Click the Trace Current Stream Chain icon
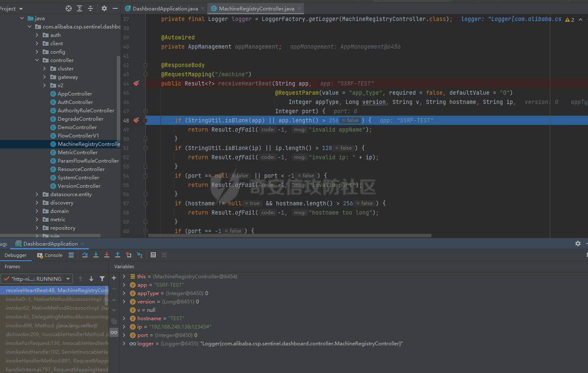Image resolution: width=588 pixels, height=373 pixels. point(164,255)
